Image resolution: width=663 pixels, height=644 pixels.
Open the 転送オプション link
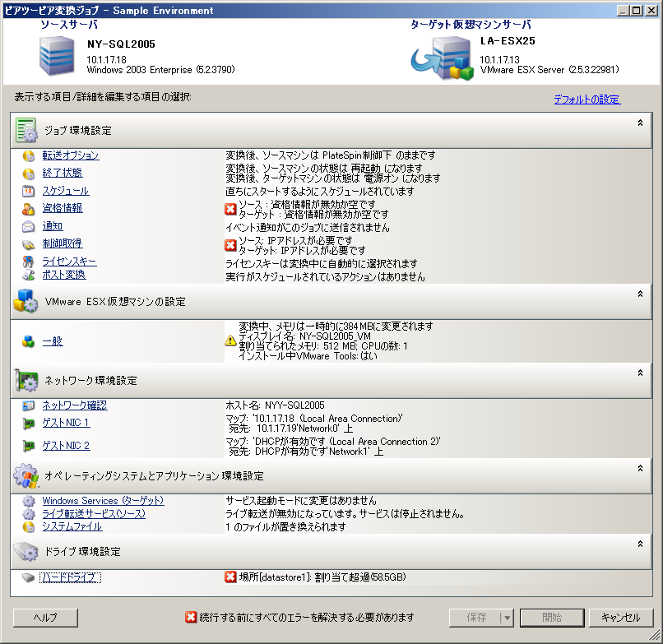point(71,155)
